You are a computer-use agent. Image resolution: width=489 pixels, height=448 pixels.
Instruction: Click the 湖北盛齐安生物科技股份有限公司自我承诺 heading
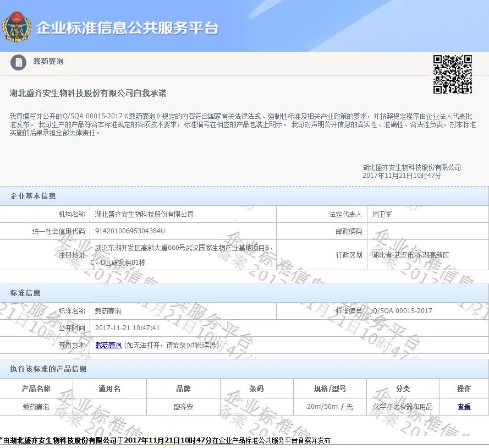88,93
